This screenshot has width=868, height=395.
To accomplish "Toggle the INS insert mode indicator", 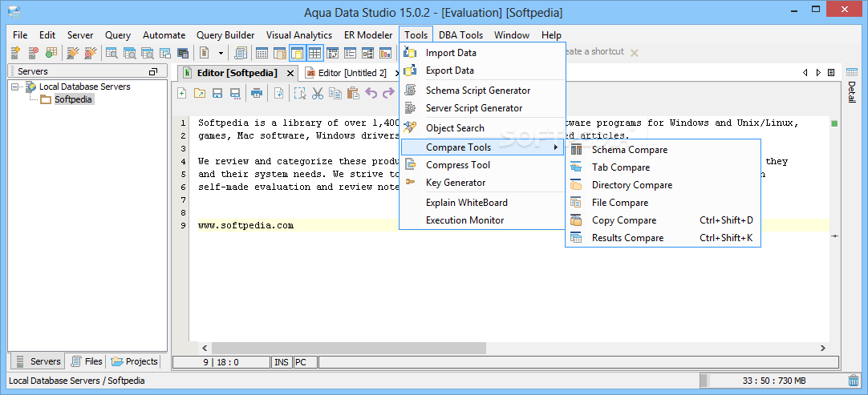I will point(282,362).
